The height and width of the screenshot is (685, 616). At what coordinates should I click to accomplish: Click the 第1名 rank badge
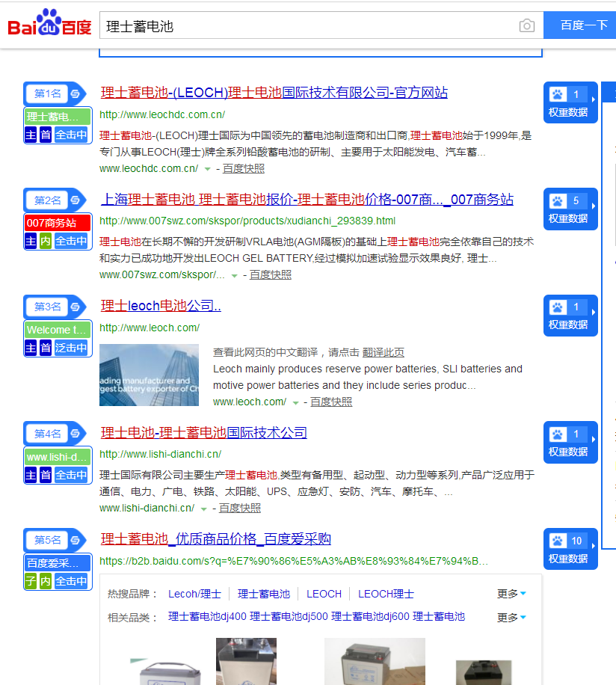47,93
